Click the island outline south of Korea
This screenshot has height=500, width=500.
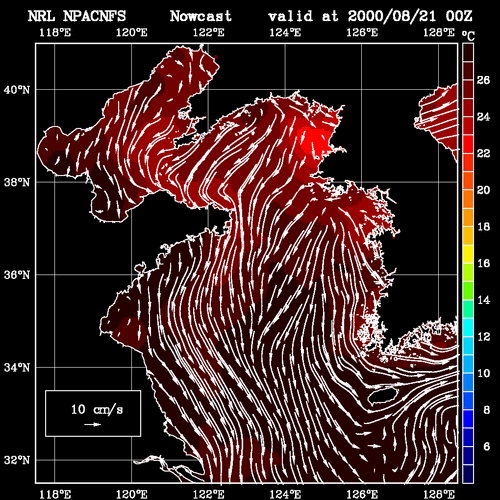pos(382,396)
